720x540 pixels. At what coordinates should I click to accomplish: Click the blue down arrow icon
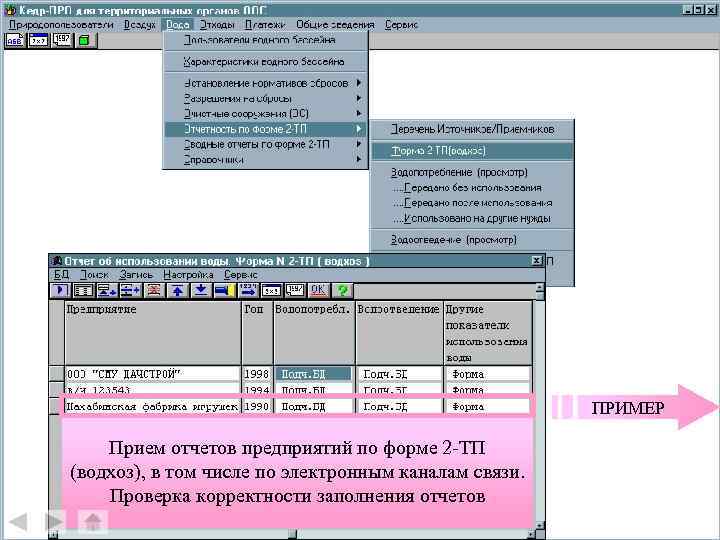(201, 290)
